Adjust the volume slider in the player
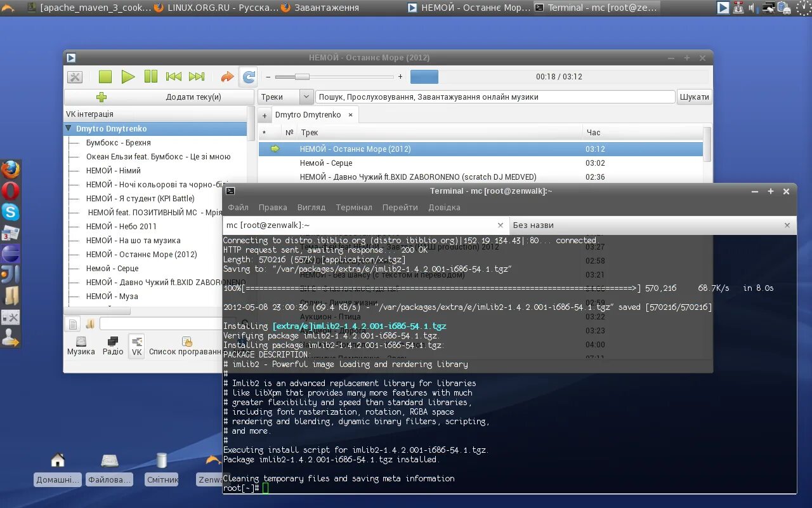812x508 pixels. [x=334, y=77]
